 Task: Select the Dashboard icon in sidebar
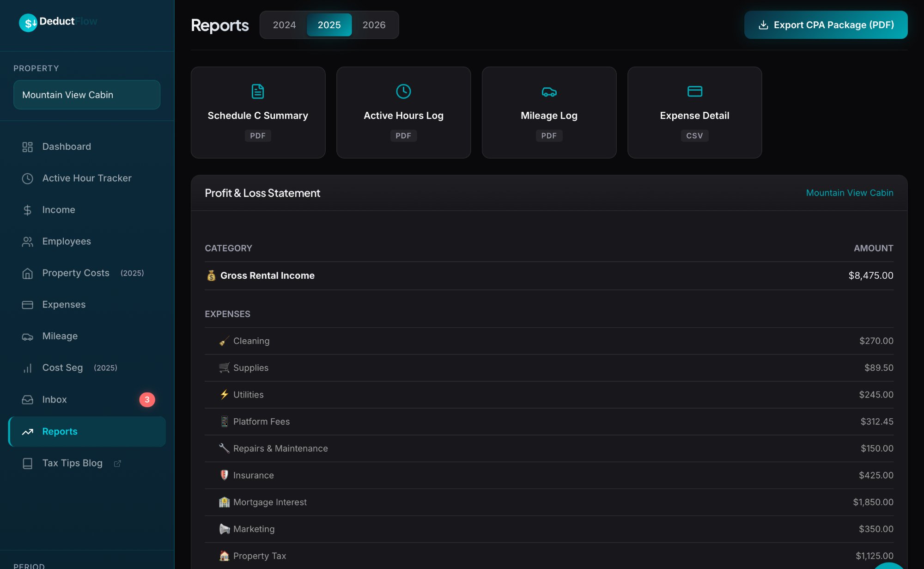[x=27, y=147]
